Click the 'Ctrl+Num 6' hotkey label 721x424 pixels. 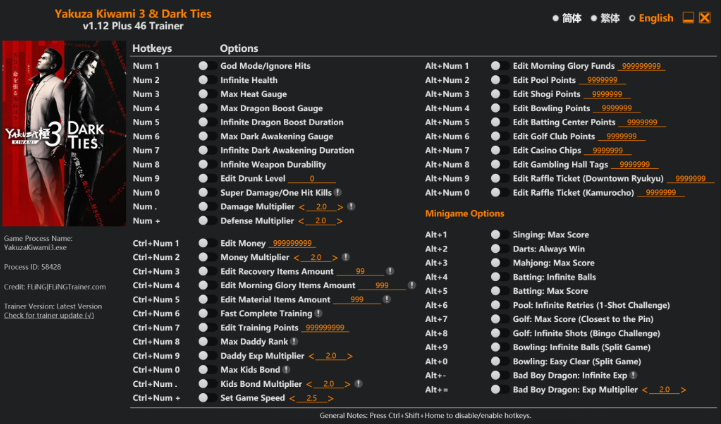pyautogui.click(x=156, y=313)
